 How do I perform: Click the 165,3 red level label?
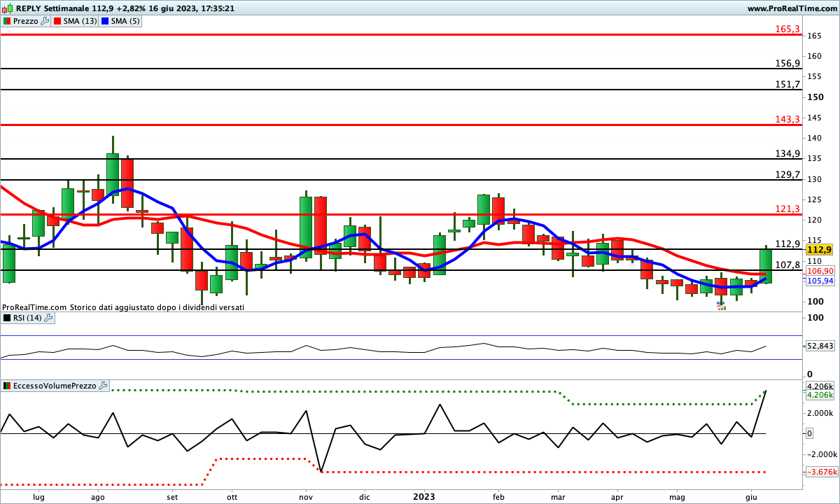(x=787, y=29)
